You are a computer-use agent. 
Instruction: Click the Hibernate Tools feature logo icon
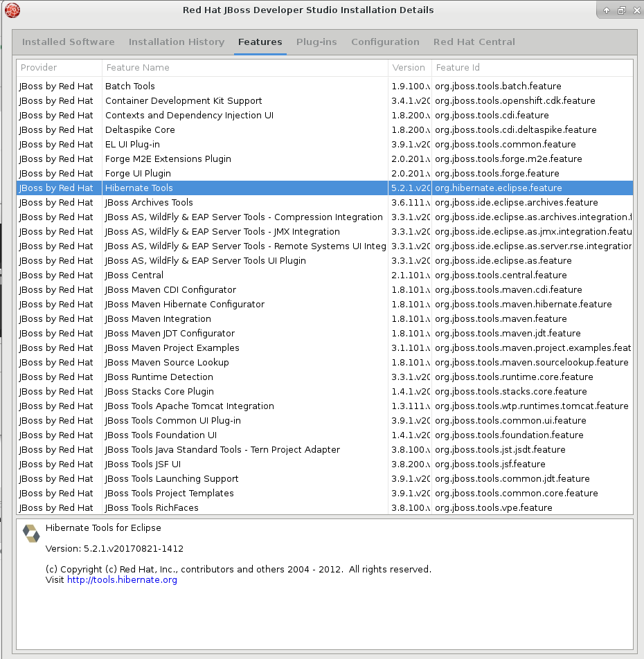pos(31,533)
